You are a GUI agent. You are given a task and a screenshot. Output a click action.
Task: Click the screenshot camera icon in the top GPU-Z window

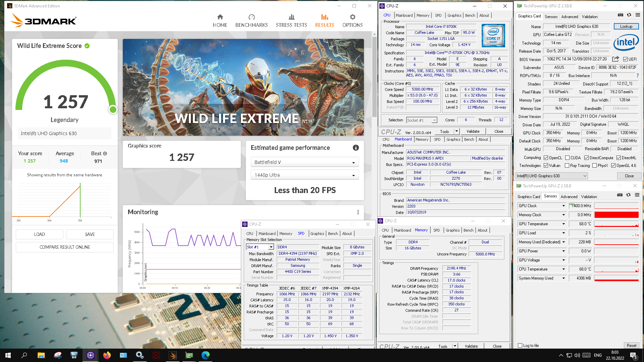coord(621,15)
